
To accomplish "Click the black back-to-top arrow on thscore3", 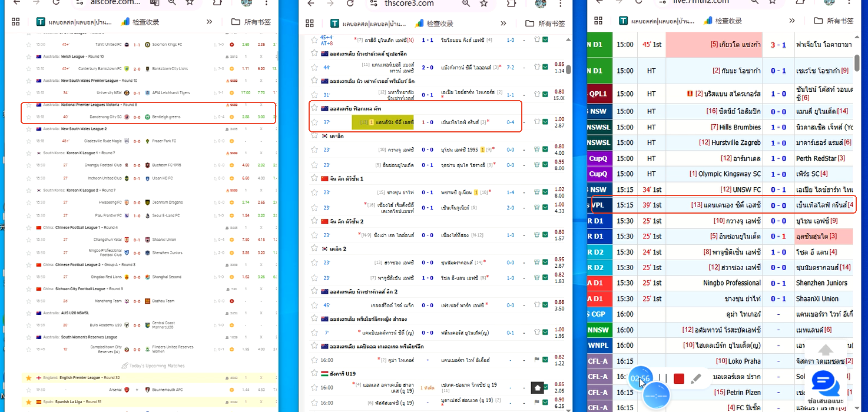I will 538,388.
